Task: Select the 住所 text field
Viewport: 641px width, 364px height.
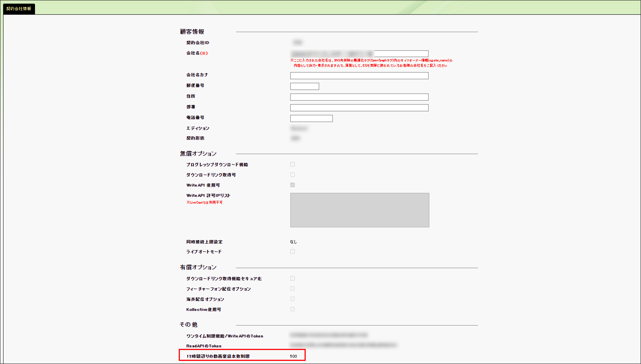Action: pos(359,97)
